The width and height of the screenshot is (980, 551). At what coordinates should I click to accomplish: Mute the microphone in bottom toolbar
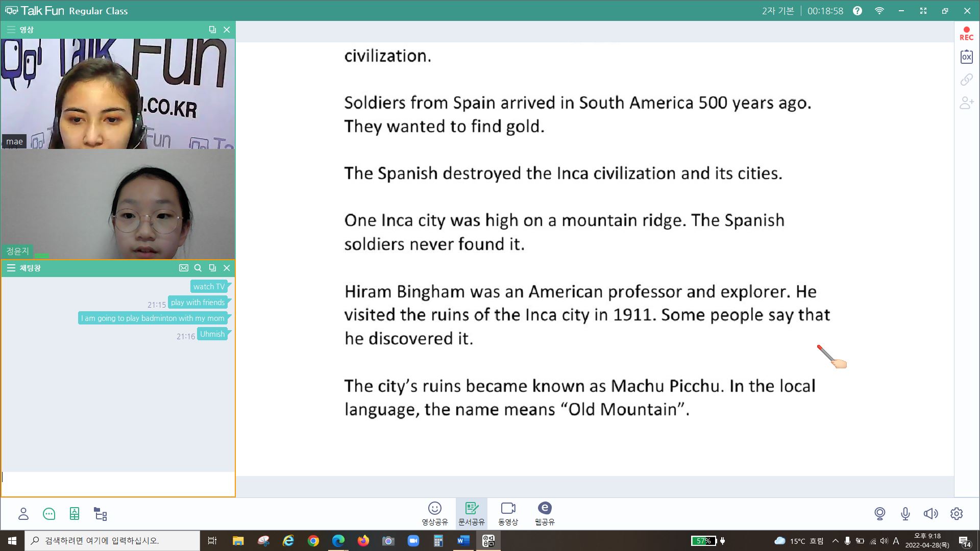click(905, 514)
